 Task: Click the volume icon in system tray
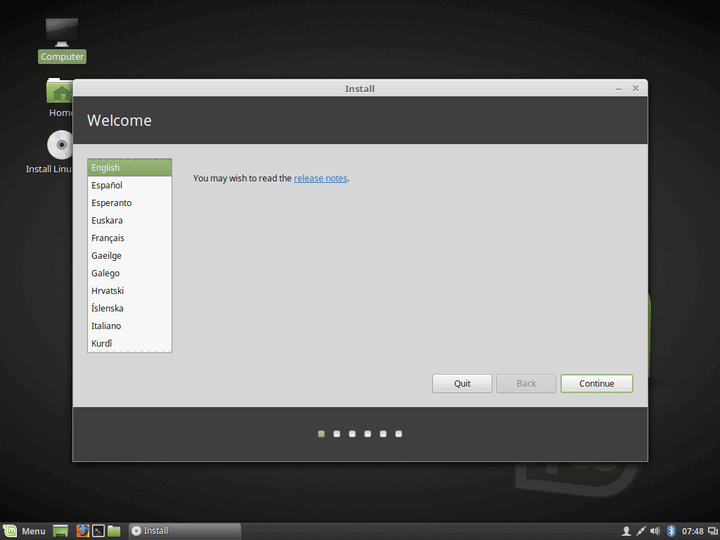coord(655,531)
